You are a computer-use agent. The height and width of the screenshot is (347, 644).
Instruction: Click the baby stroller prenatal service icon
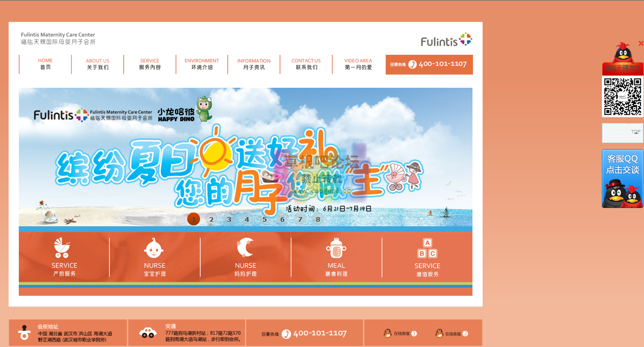[x=62, y=248]
